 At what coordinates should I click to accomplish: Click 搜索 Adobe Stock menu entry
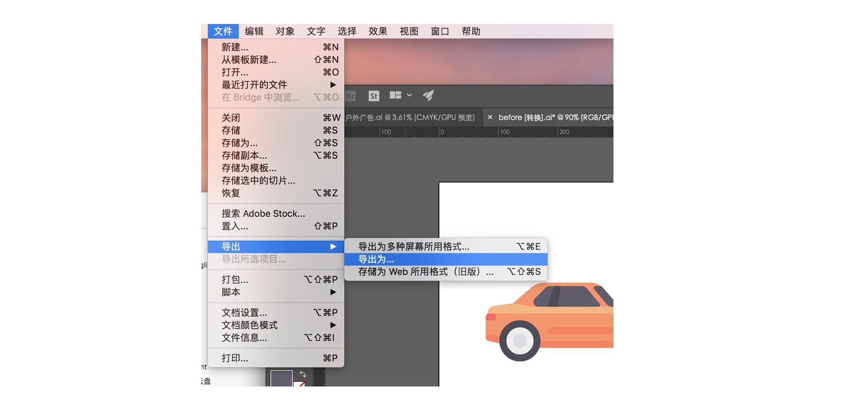pyautogui.click(x=263, y=213)
